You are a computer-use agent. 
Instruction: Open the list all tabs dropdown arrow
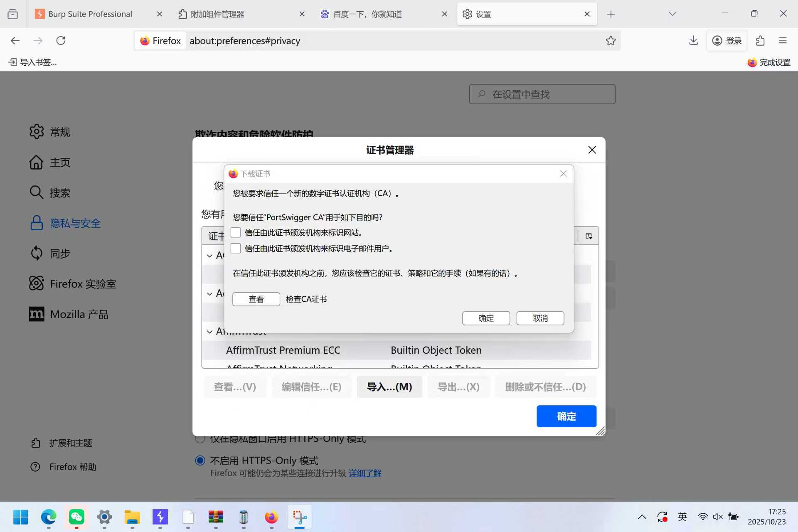(x=672, y=14)
